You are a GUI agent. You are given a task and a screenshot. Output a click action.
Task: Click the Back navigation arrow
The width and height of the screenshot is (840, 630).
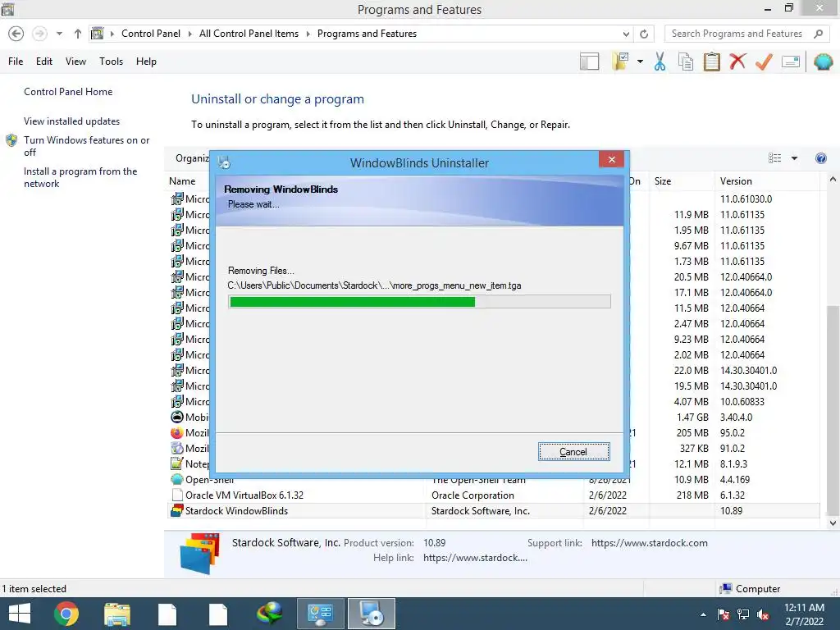coord(16,34)
